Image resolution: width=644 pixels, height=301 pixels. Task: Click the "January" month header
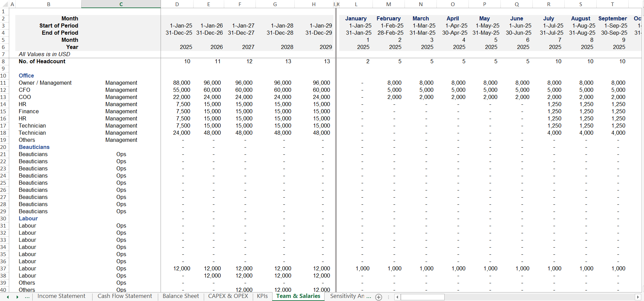pos(356,19)
